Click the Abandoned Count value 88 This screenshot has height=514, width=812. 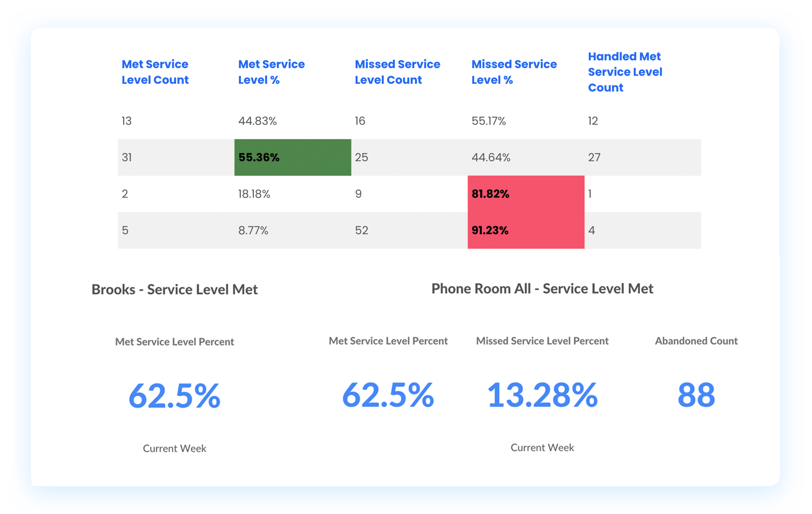tap(696, 395)
